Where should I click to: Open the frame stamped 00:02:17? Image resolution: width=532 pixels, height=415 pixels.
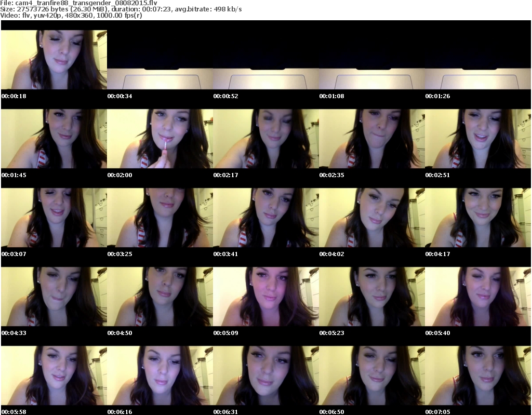pyautogui.click(x=265, y=139)
